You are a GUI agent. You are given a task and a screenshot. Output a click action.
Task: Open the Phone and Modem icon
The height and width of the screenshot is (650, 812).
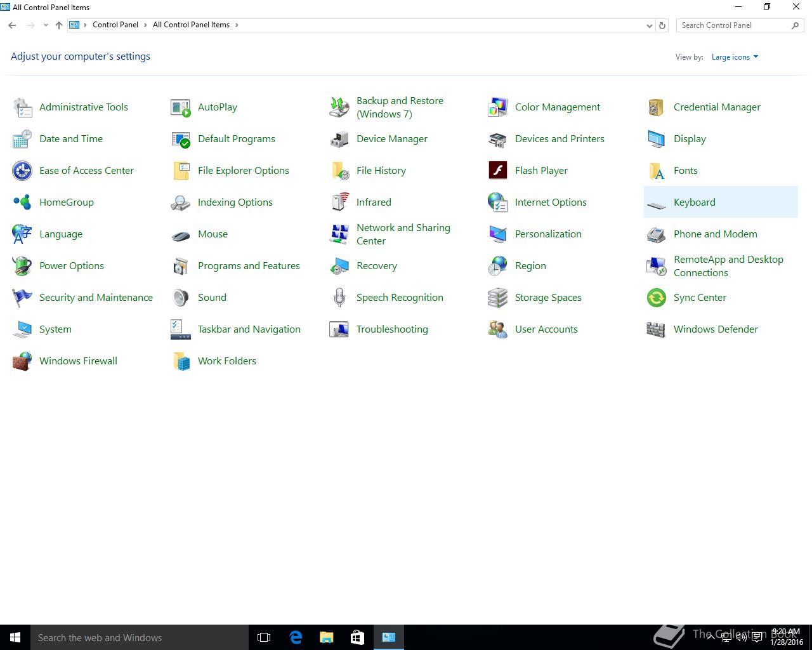pyautogui.click(x=657, y=234)
